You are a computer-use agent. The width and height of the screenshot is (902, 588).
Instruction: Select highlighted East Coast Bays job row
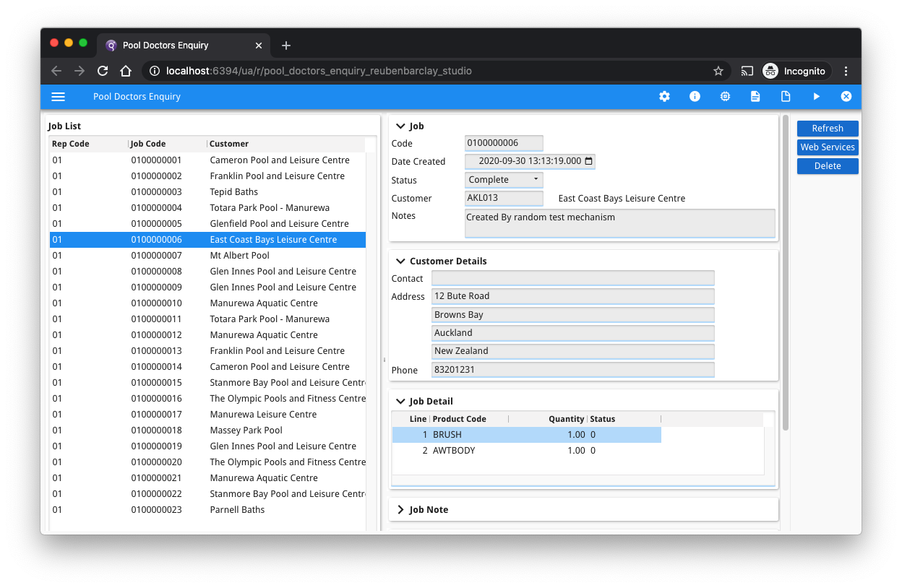click(207, 240)
